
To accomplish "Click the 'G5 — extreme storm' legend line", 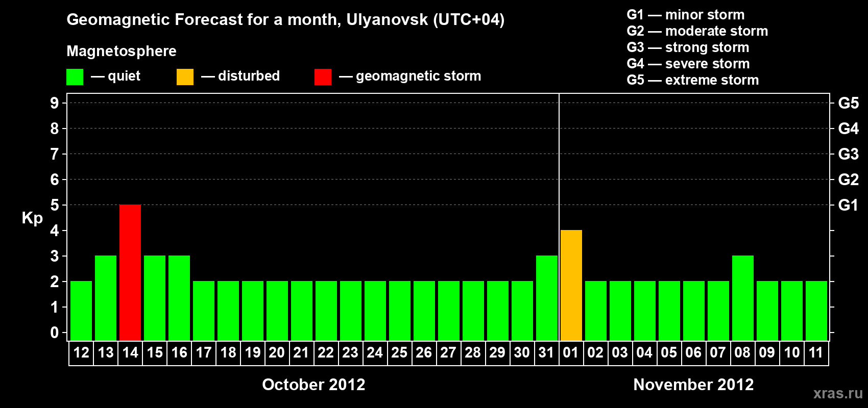I will pos(692,80).
